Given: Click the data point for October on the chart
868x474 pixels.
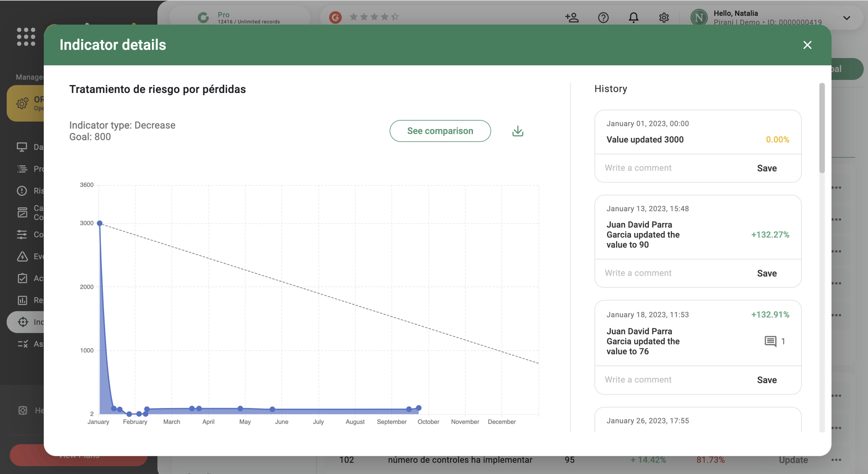Looking at the screenshot, I should click(x=418, y=408).
